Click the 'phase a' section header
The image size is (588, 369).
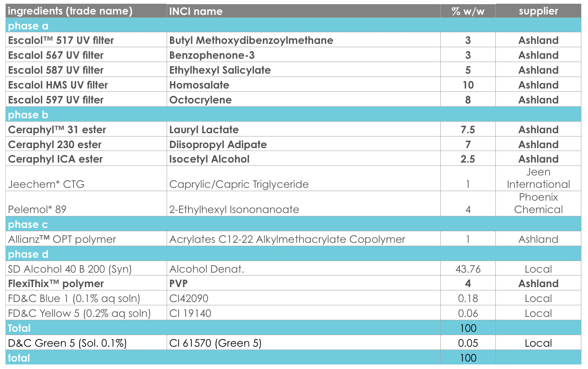coord(293,26)
